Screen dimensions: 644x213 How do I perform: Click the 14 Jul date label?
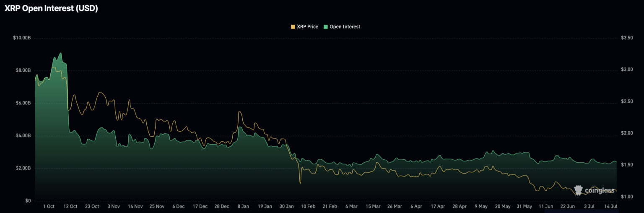[x=611, y=207]
